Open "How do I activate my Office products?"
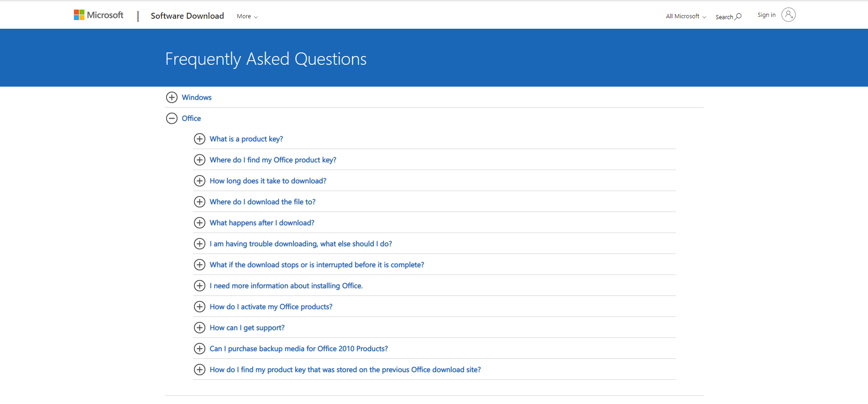Image resolution: width=868 pixels, height=404 pixels. 271,307
